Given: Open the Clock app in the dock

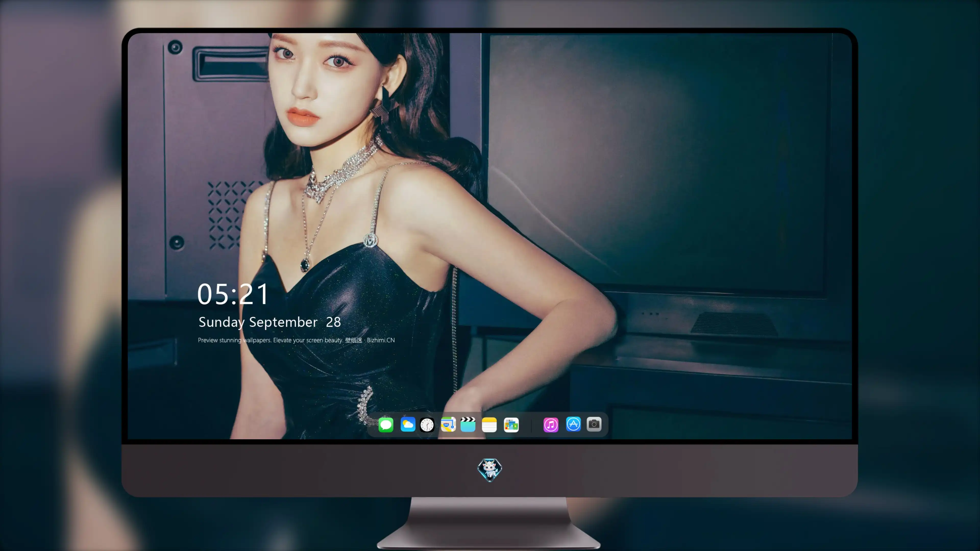Looking at the screenshot, I should pyautogui.click(x=427, y=424).
